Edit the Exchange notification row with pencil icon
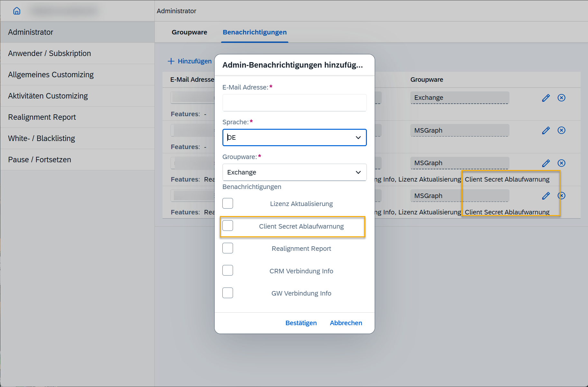This screenshot has width=588, height=387. pyautogui.click(x=546, y=98)
